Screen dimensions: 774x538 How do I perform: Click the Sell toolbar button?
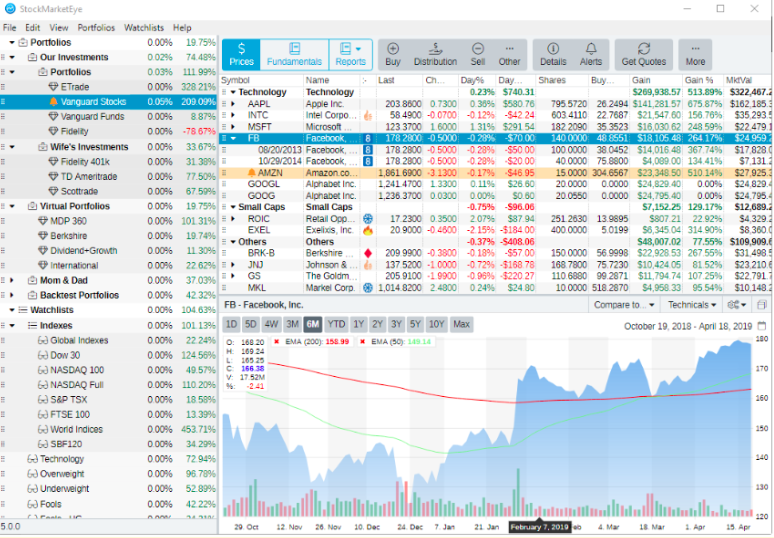tap(477, 54)
